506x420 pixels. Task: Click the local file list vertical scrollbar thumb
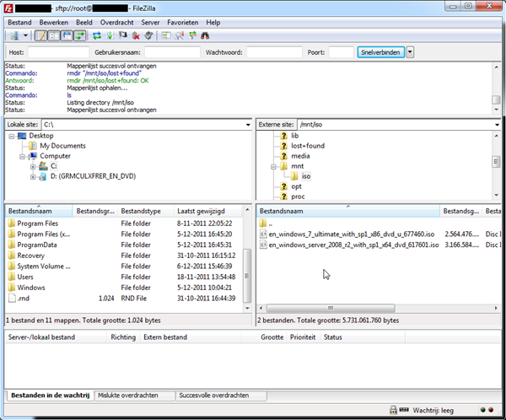(247, 276)
